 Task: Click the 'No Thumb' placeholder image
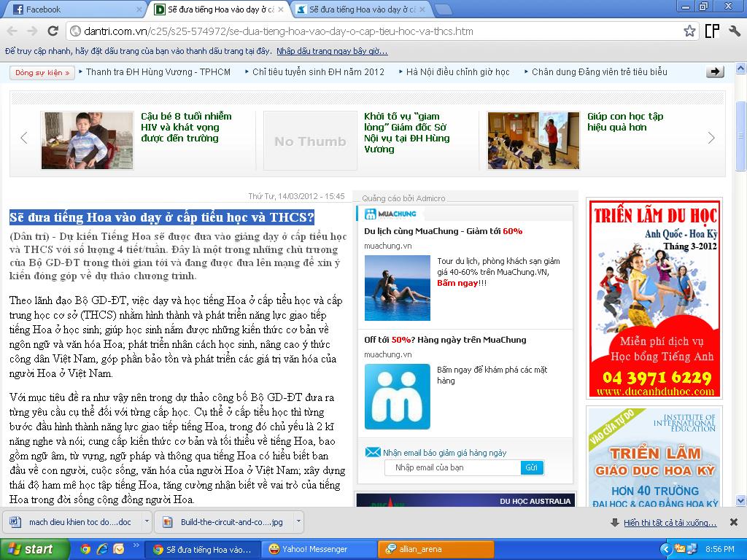coord(310,141)
